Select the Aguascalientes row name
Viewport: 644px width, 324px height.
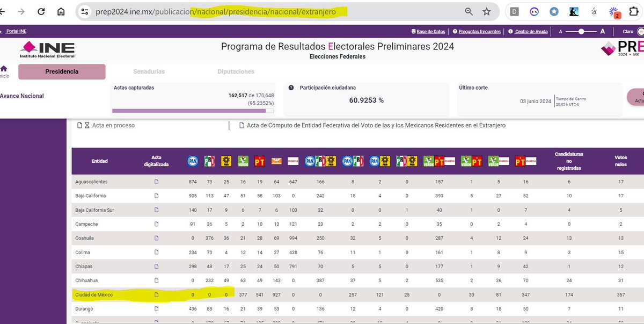click(91, 182)
